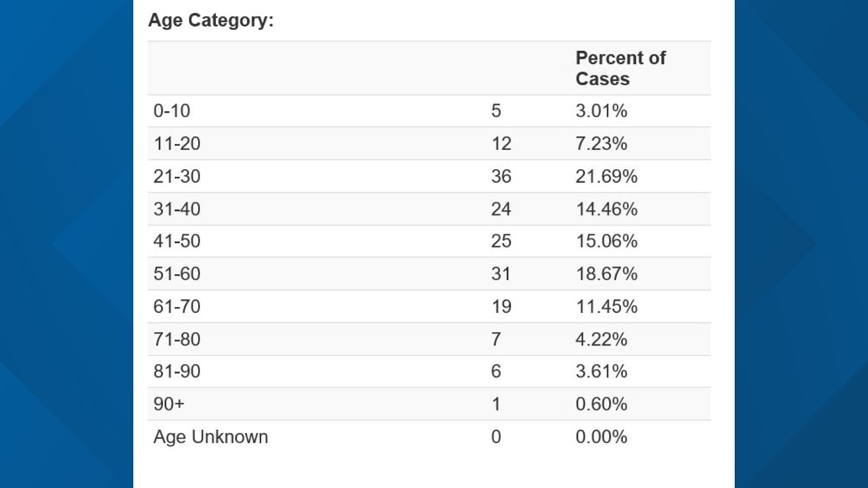Viewport: 868px width, 488px height.
Task: Click the 0-10 age row label
Action: [171, 110]
